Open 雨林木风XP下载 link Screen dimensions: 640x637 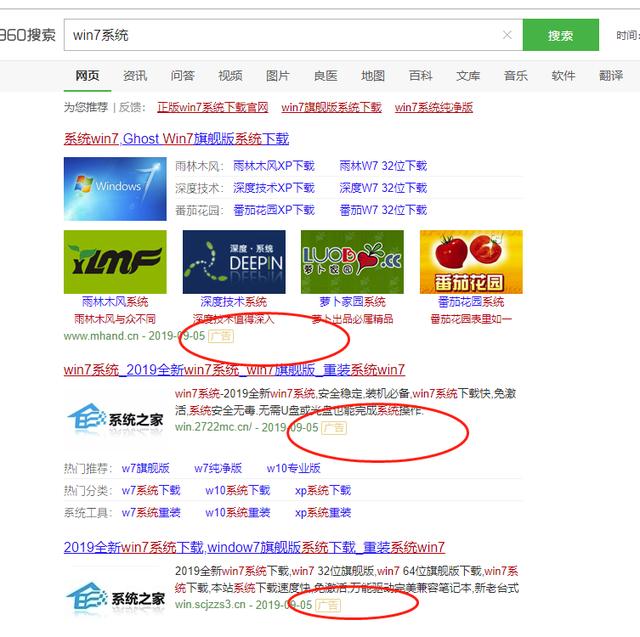(274, 166)
